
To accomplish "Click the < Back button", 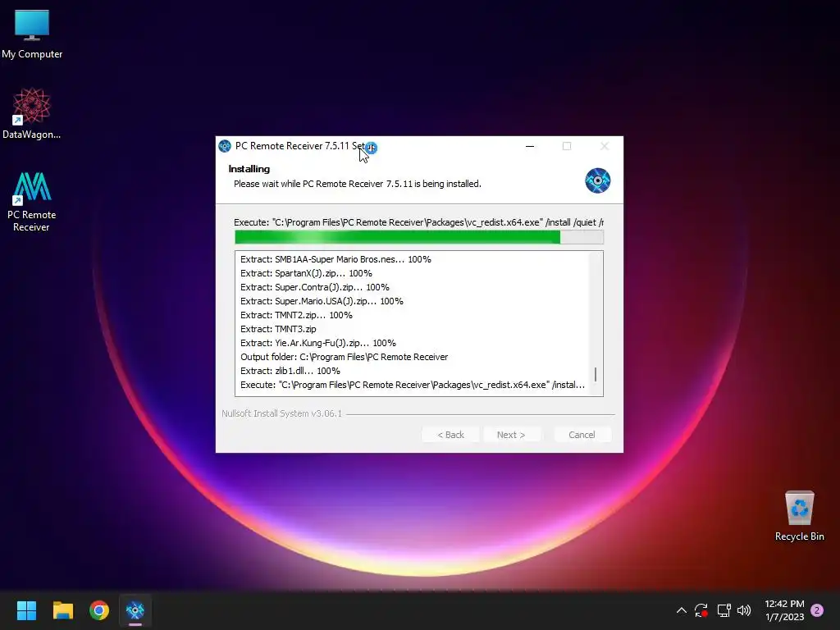I will click(450, 435).
